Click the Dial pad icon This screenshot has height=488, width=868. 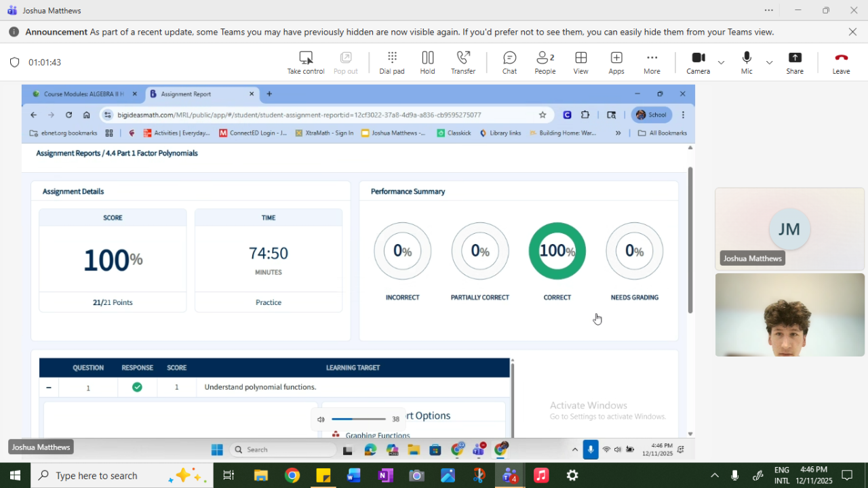pyautogui.click(x=391, y=62)
